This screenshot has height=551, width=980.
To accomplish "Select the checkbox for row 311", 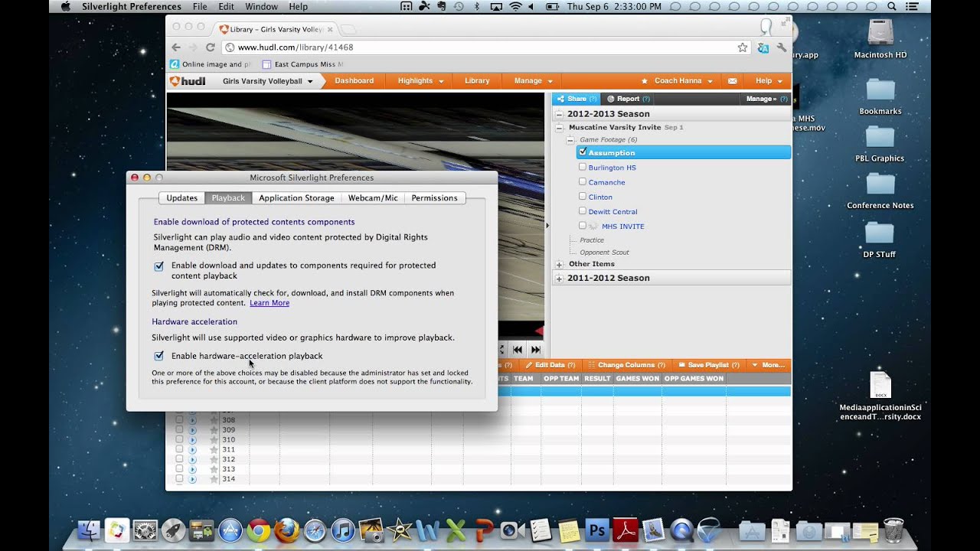I will point(179,449).
